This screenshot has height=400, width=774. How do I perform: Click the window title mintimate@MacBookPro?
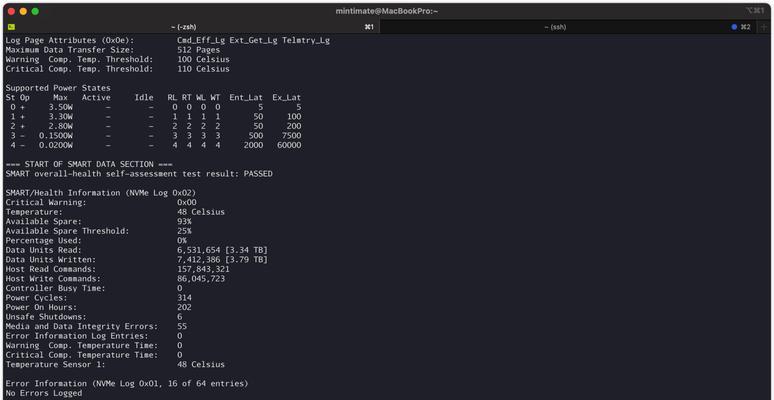(x=387, y=11)
